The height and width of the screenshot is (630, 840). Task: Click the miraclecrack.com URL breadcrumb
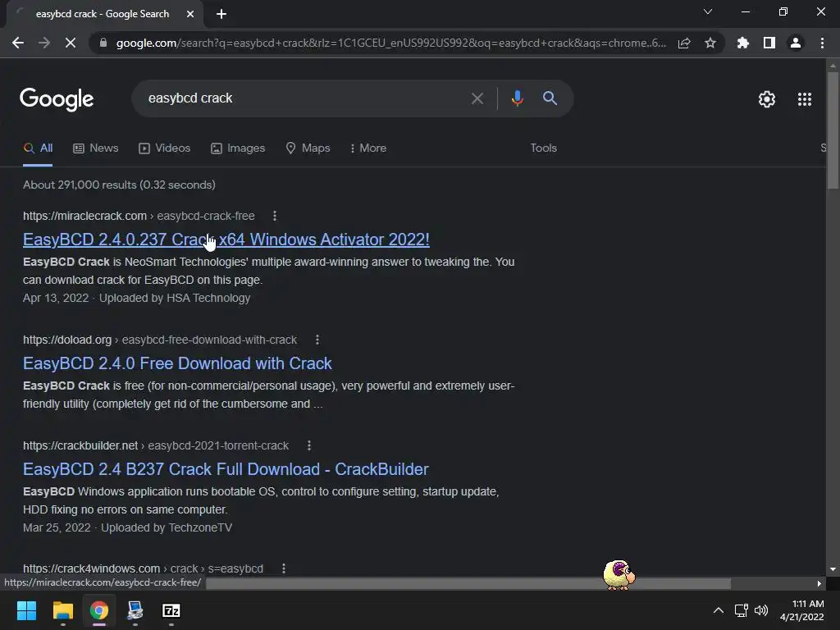pyautogui.click(x=139, y=216)
